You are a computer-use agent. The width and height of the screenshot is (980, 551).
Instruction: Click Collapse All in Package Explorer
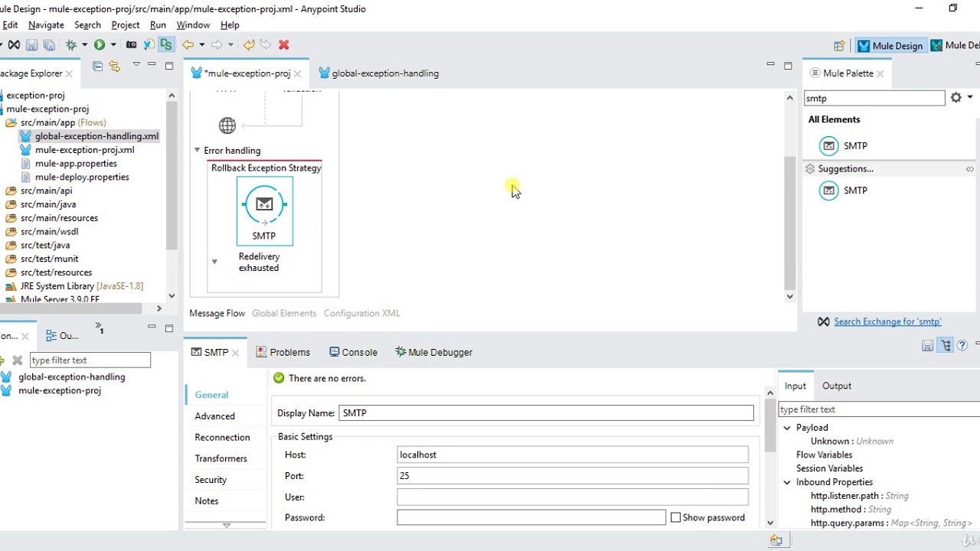(x=97, y=67)
